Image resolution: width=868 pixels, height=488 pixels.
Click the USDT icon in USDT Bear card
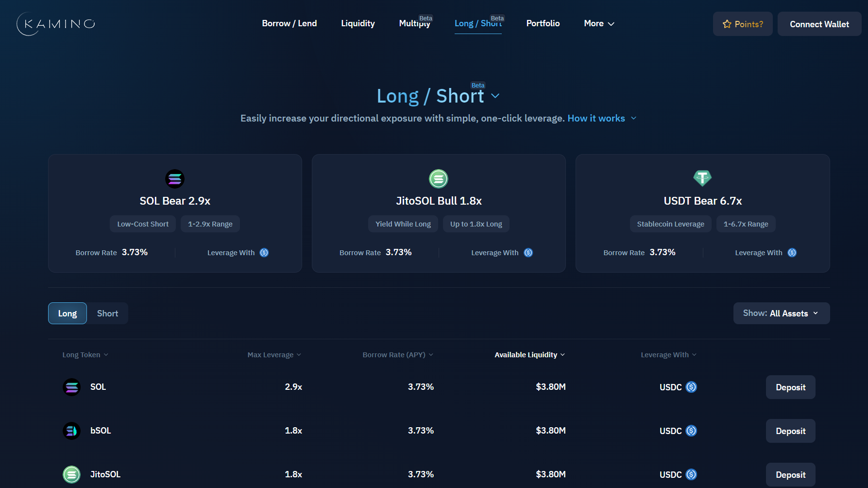coord(702,178)
